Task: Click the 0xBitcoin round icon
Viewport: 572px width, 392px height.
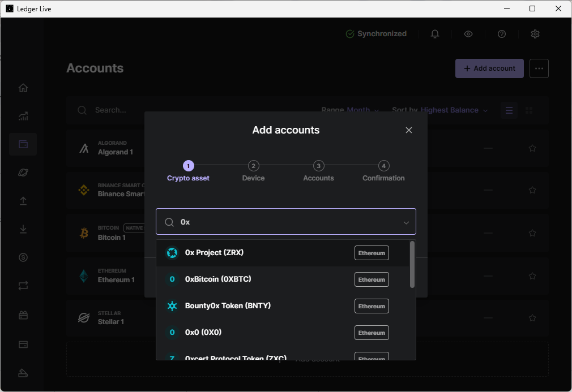Action: (x=172, y=279)
